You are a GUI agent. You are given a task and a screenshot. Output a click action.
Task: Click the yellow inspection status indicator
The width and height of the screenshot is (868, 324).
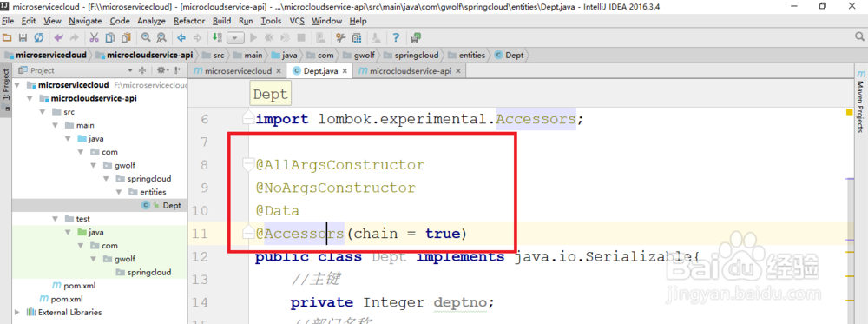[849, 112]
